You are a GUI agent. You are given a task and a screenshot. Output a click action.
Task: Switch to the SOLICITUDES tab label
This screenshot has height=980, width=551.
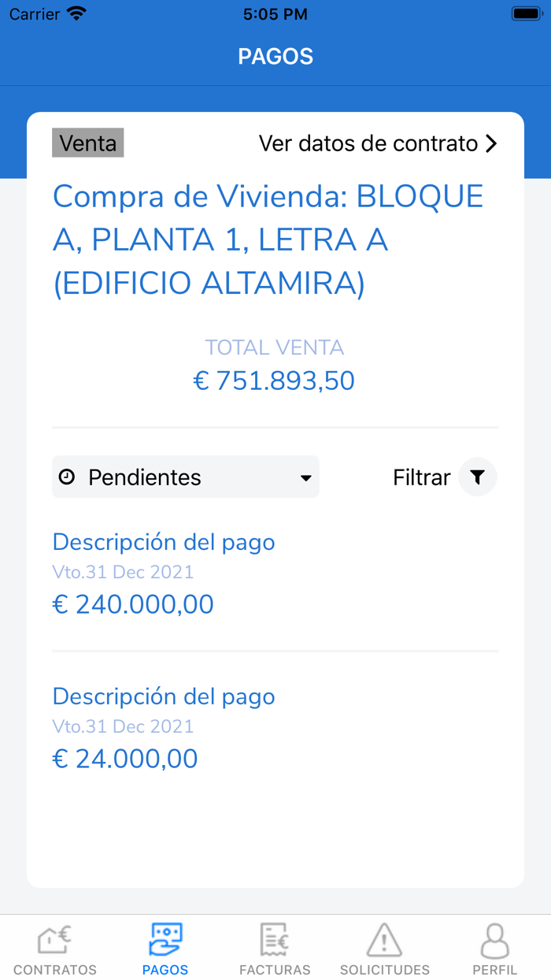click(x=384, y=970)
